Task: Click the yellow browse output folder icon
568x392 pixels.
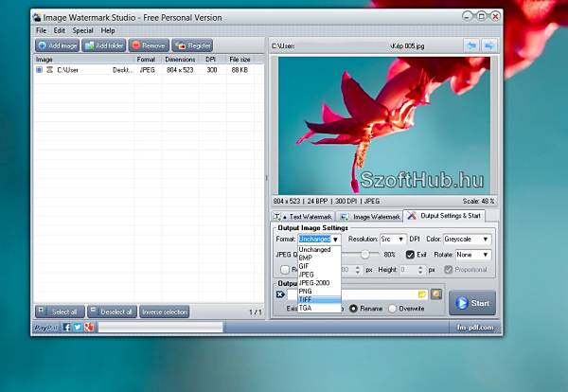Action: (x=422, y=294)
